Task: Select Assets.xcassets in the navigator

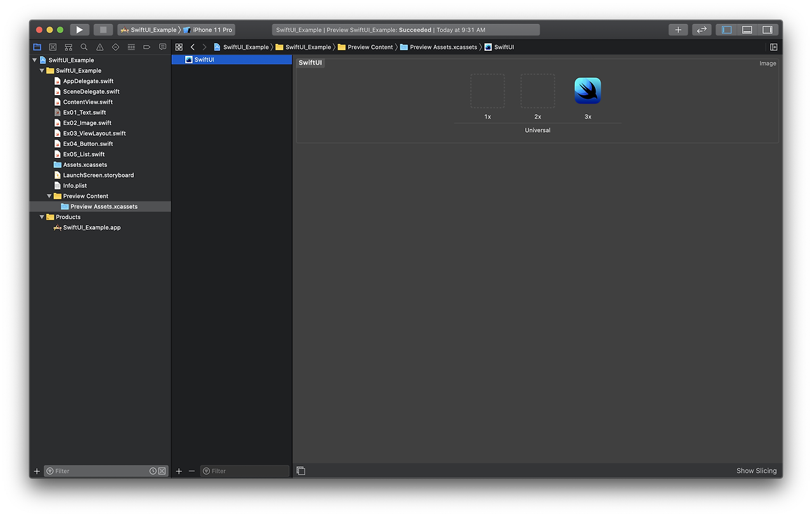Action: pos(85,165)
